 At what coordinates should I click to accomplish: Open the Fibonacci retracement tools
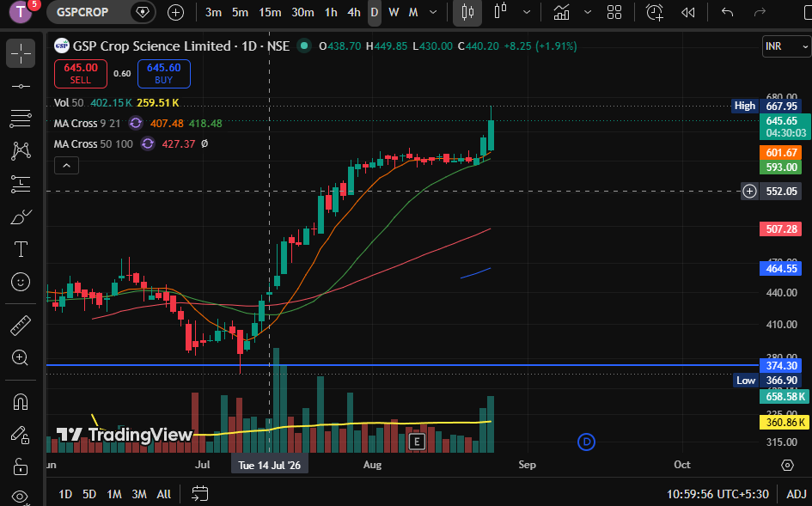[21, 119]
